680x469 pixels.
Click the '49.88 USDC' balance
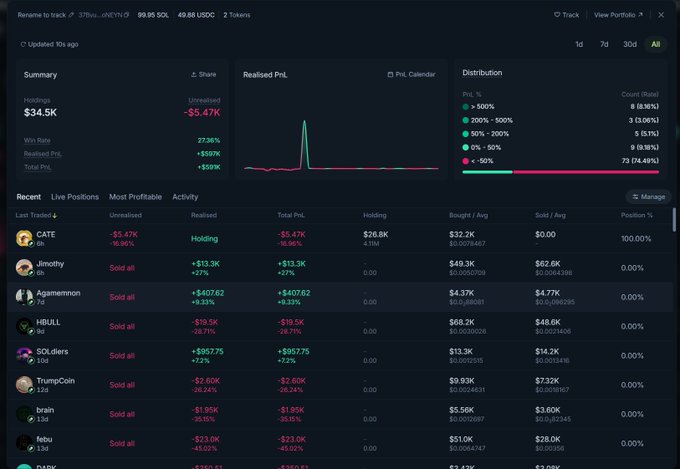196,15
